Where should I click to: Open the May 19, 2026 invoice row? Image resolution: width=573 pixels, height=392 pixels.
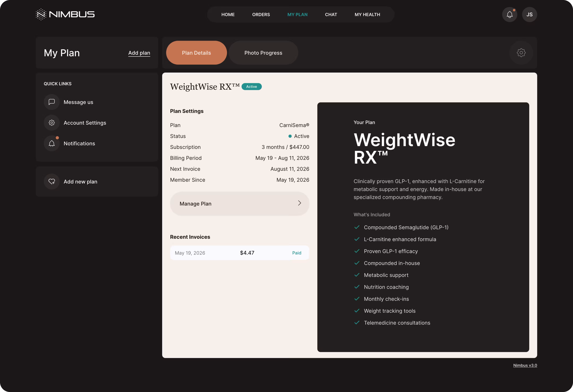[239, 253]
